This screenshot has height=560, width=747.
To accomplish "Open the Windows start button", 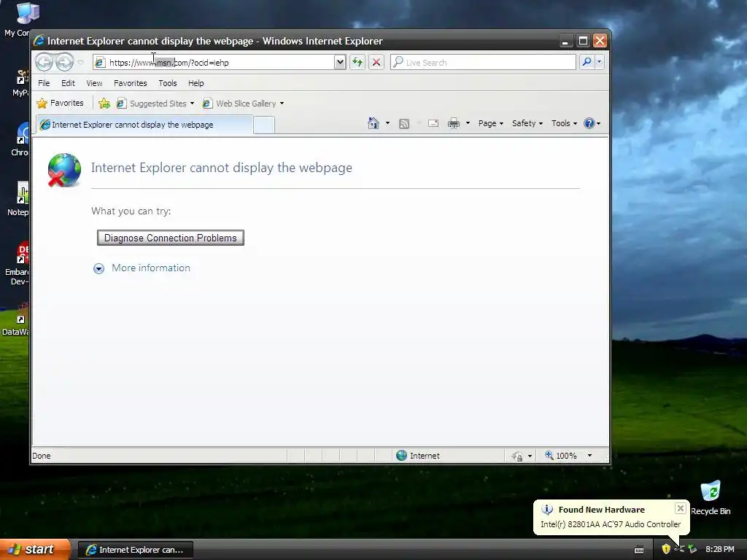I will 35,550.
